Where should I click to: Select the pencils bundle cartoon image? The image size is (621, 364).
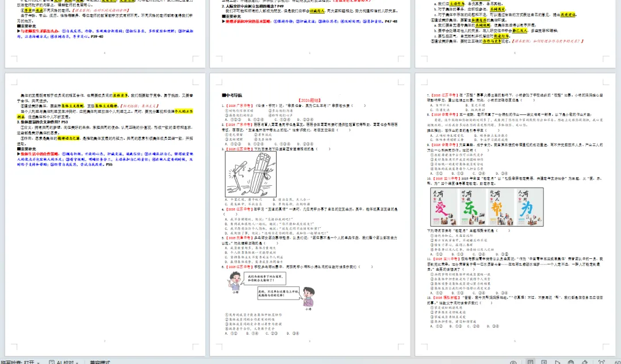pos(251,174)
